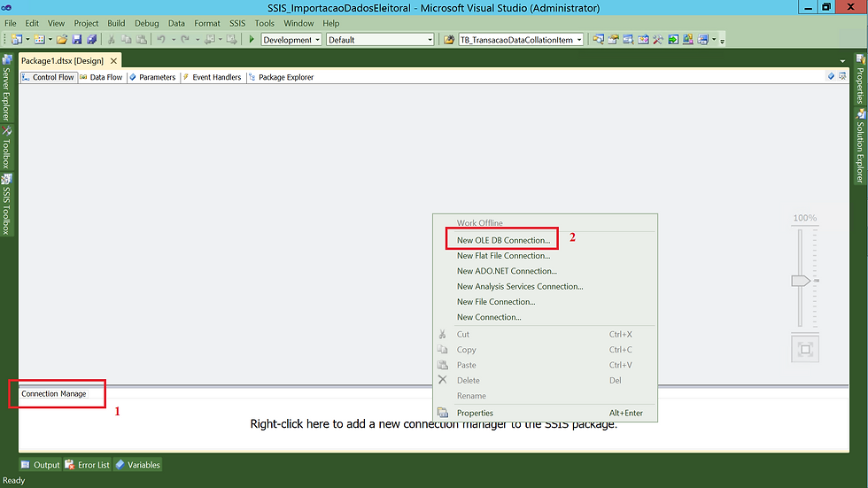The height and width of the screenshot is (488, 868).
Task: Click the green arrow Start Page toolbar icon
Action: point(672,39)
